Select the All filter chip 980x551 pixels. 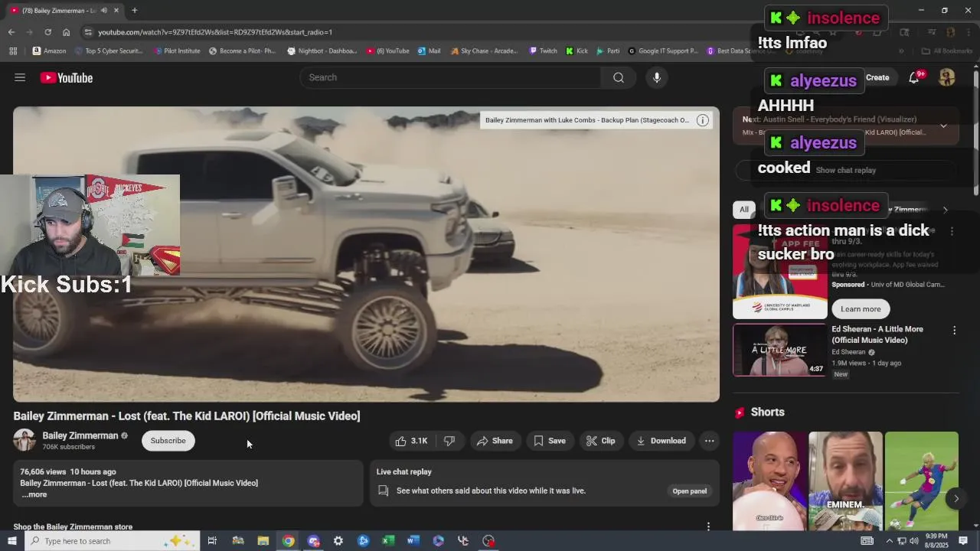pos(743,210)
